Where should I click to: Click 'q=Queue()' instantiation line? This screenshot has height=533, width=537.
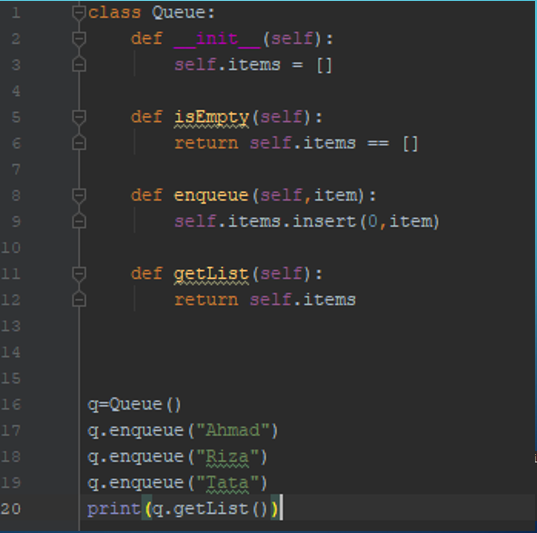[x=134, y=405]
